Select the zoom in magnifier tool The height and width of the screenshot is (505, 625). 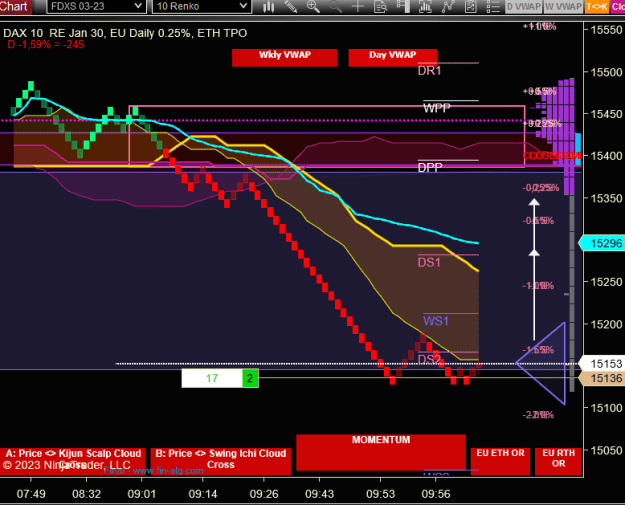pos(313,6)
